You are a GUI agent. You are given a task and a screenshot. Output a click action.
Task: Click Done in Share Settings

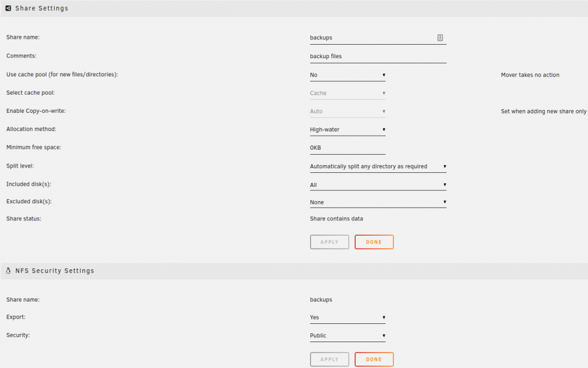coord(374,242)
